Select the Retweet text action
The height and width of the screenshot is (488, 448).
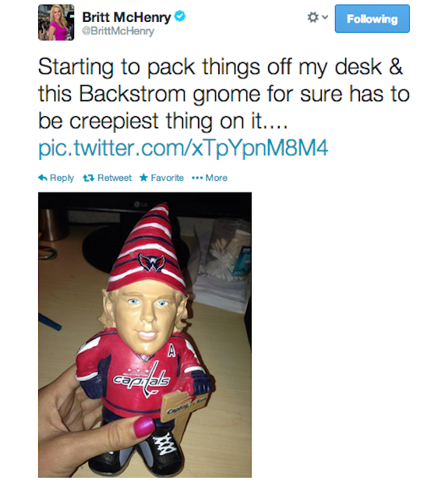click(x=115, y=178)
